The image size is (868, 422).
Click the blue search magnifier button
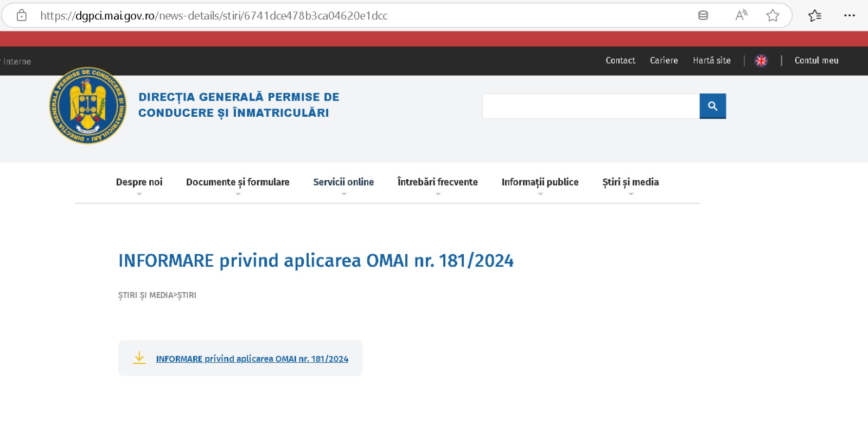712,106
